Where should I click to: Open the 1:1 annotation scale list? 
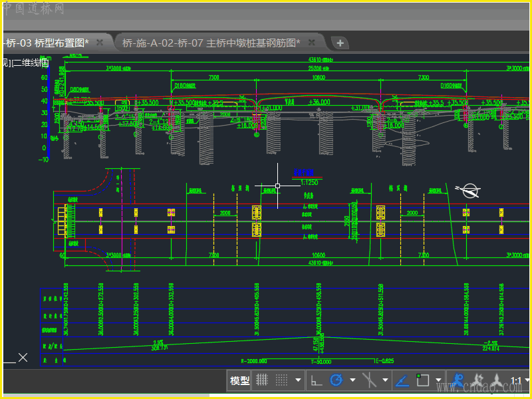[x=516, y=381]
